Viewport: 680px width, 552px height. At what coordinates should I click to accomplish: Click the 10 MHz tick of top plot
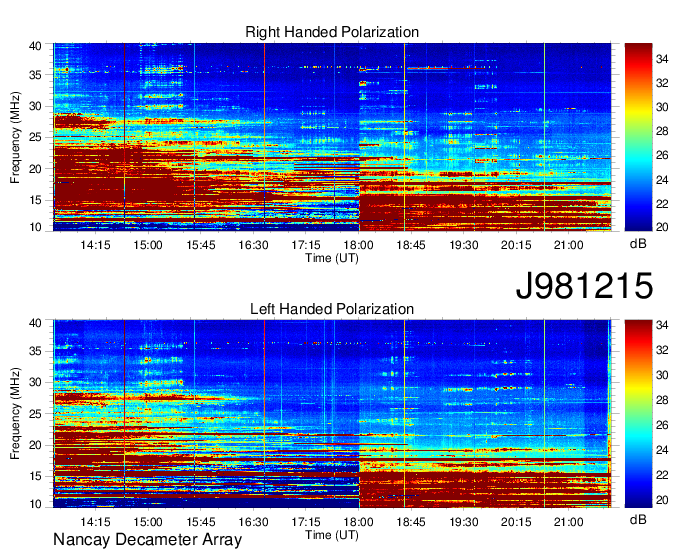pos(35,227)
